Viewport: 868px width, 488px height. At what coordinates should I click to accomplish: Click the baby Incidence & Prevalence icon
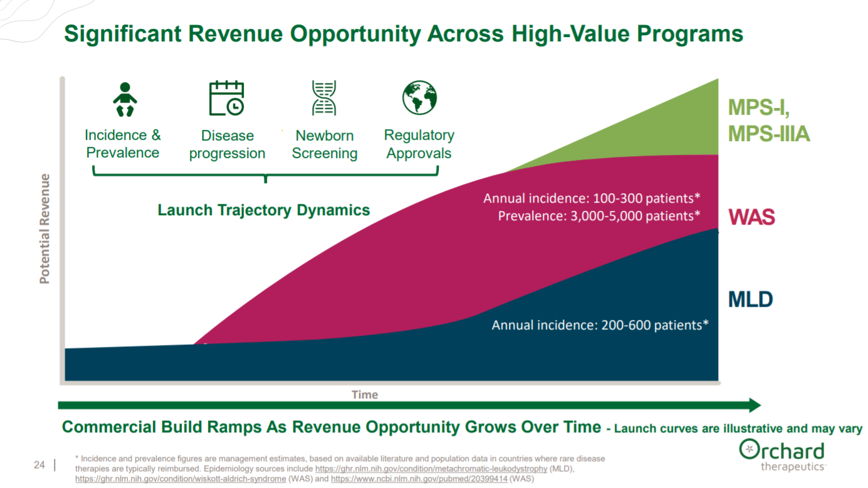click(x=125, y=99)
